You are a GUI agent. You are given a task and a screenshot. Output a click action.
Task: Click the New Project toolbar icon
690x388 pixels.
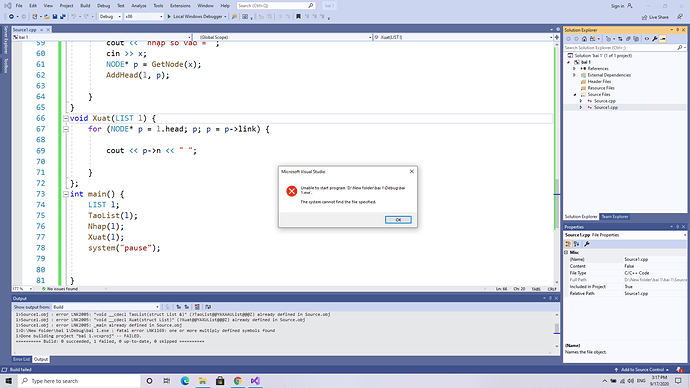[x=34, y=17]
